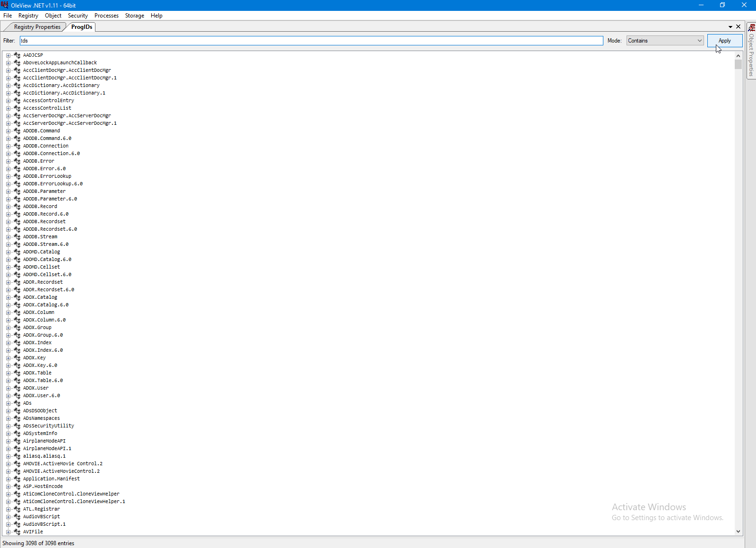Open the Mode dropdown set to Contains
The width and height of the screenshot is (756, 548).
pos(665,41)
